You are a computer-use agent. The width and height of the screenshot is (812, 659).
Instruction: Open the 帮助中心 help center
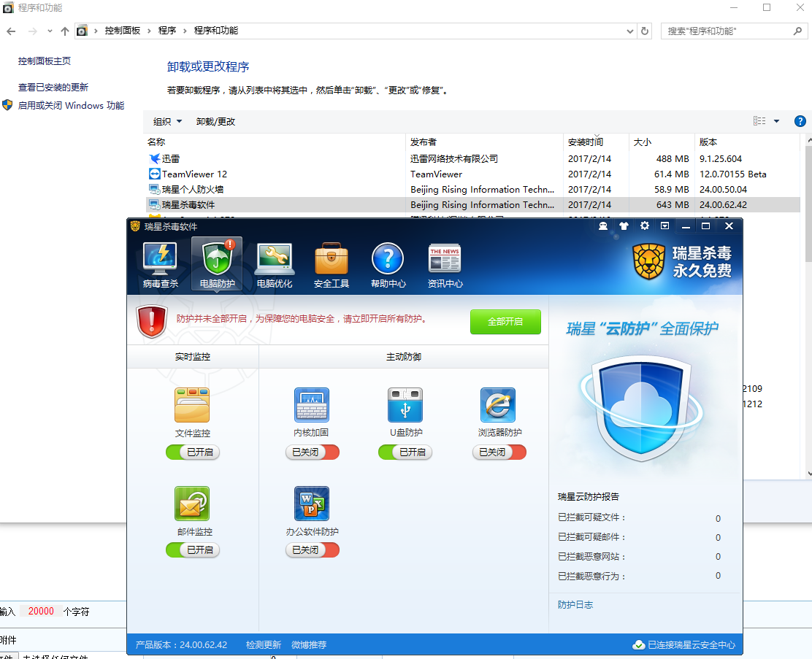pos(388,265)
